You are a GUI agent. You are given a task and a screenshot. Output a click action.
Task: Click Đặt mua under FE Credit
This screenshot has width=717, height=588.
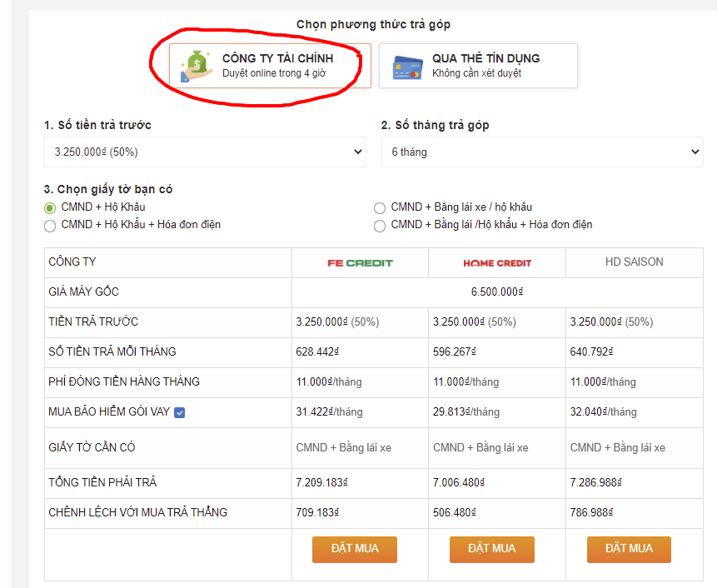point(354,549)
